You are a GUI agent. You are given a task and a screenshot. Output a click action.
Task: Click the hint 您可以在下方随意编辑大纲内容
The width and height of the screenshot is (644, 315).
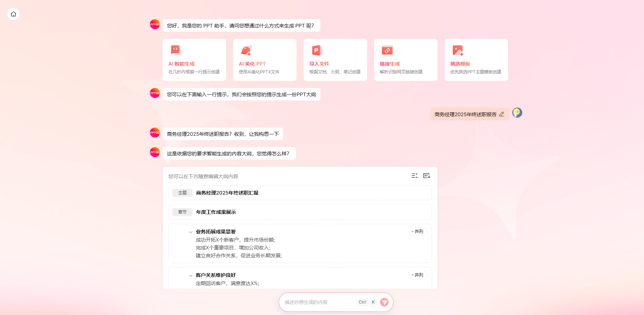pyautogui.click(x=203, y=176)
